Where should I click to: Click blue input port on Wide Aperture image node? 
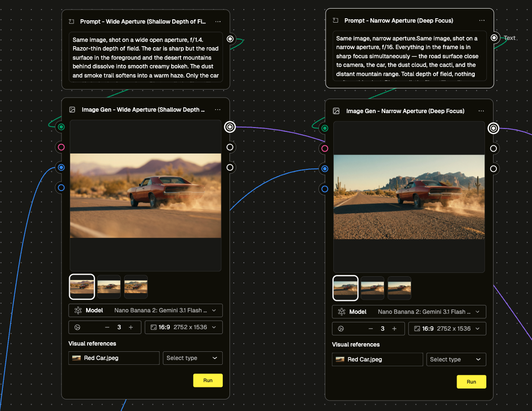(x=61, y=167)
